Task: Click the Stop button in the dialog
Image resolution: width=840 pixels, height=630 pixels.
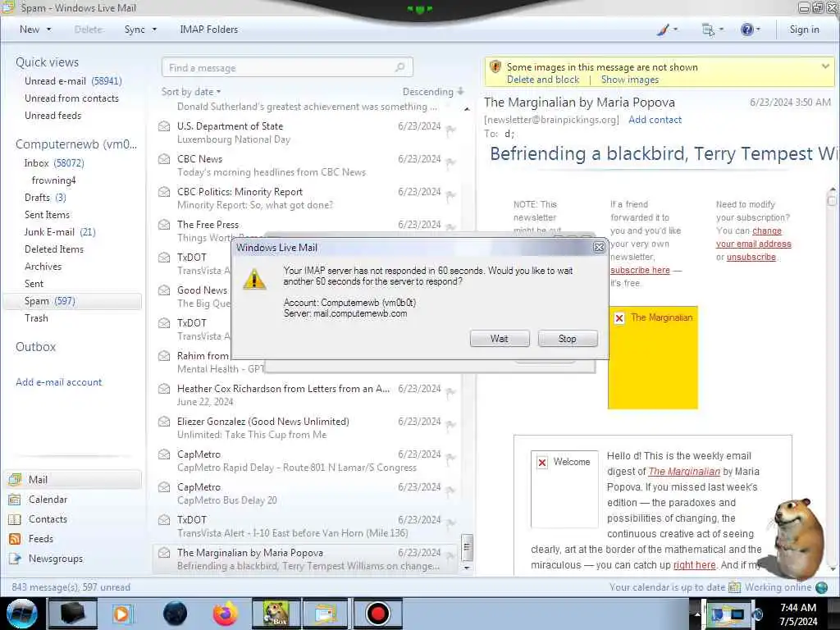Action: 568,339
